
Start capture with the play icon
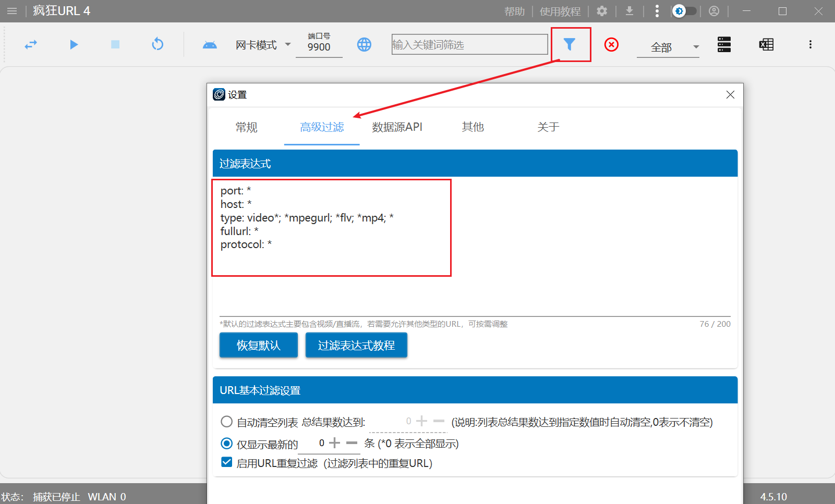pos(74,44)
